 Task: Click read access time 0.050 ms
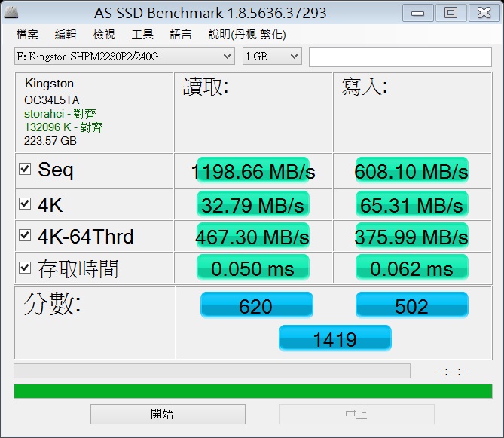[253, 268]
